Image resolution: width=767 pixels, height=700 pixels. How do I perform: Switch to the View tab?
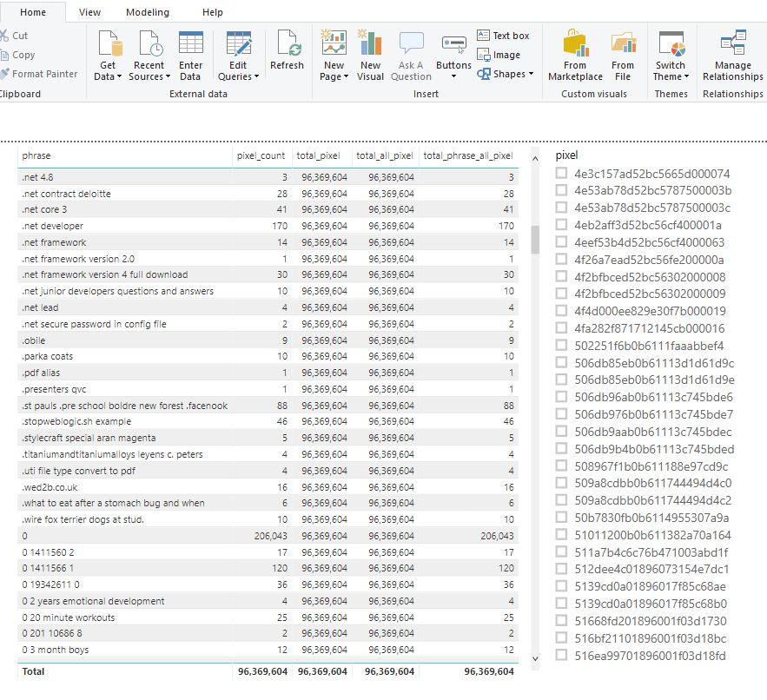pos(89,12)
